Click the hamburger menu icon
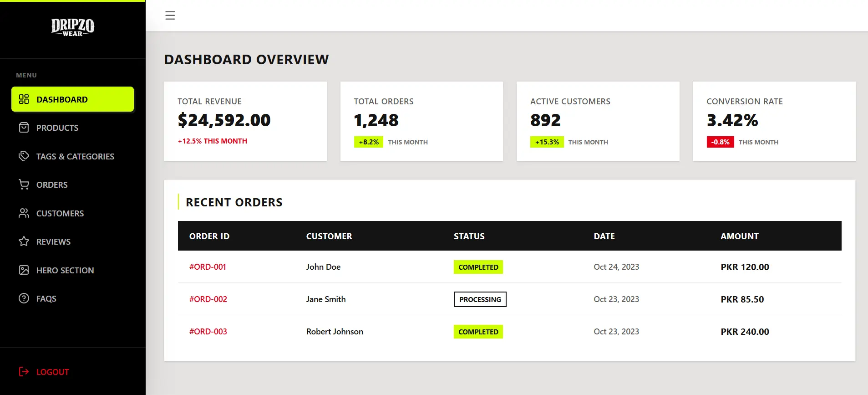The width and height of the screenshot is (868, 395). tap(170, 15)
